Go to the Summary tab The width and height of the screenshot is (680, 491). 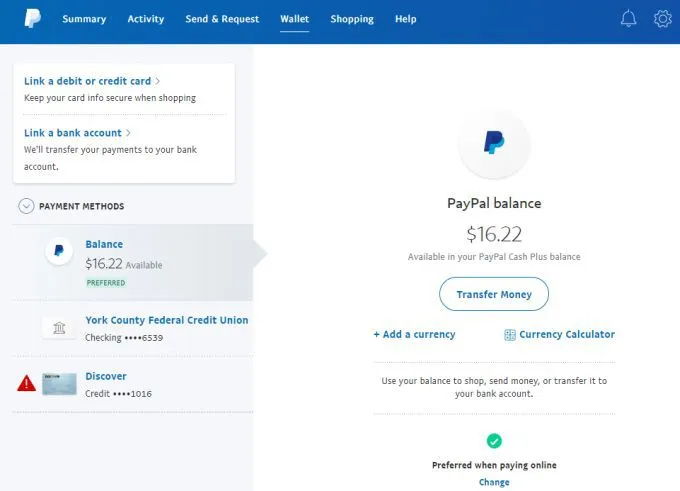coord(84,19)
